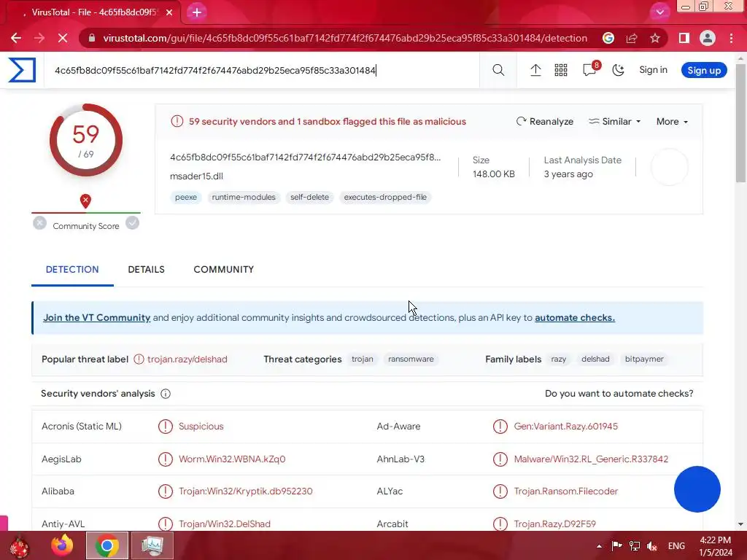747x560 pixels.
Task: Click the msader15.dll file name
Action: (196, 176)
